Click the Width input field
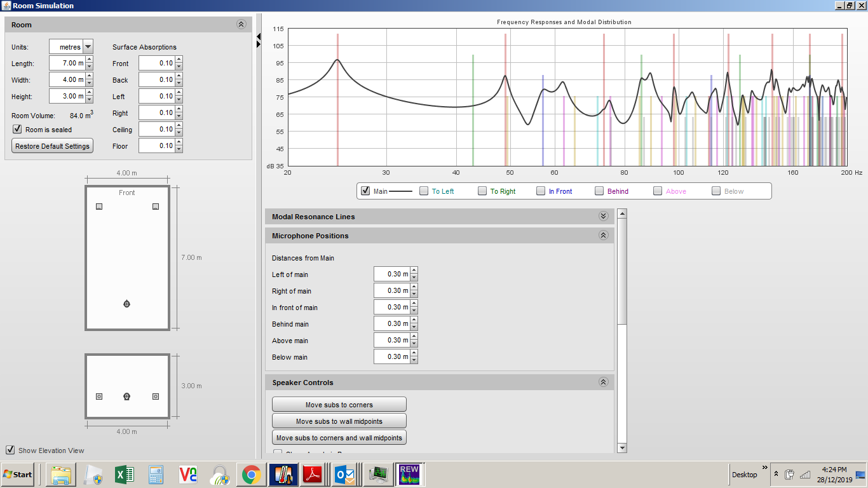Viewport: 868px width, 488px height. (x=67, y=79)
